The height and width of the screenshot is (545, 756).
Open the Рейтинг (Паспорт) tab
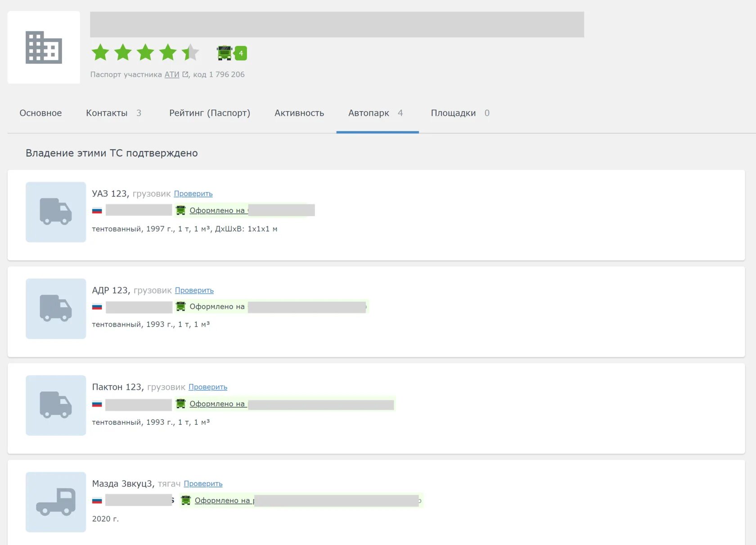210,113
